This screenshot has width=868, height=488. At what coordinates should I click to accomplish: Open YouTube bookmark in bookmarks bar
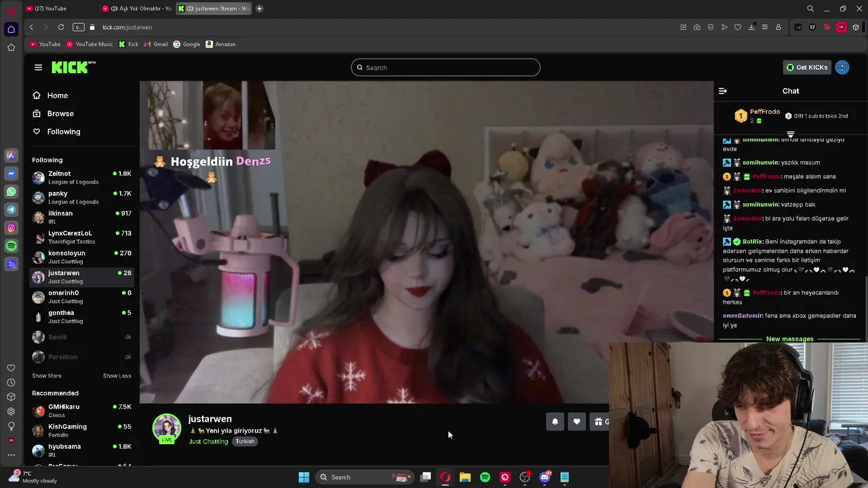(45, 44)
